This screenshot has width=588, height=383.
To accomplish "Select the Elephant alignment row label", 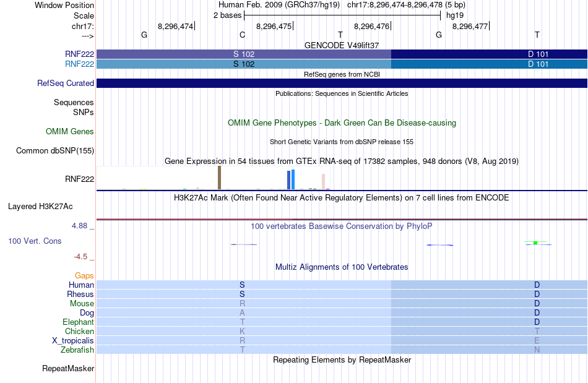I will tap(79, 322).
